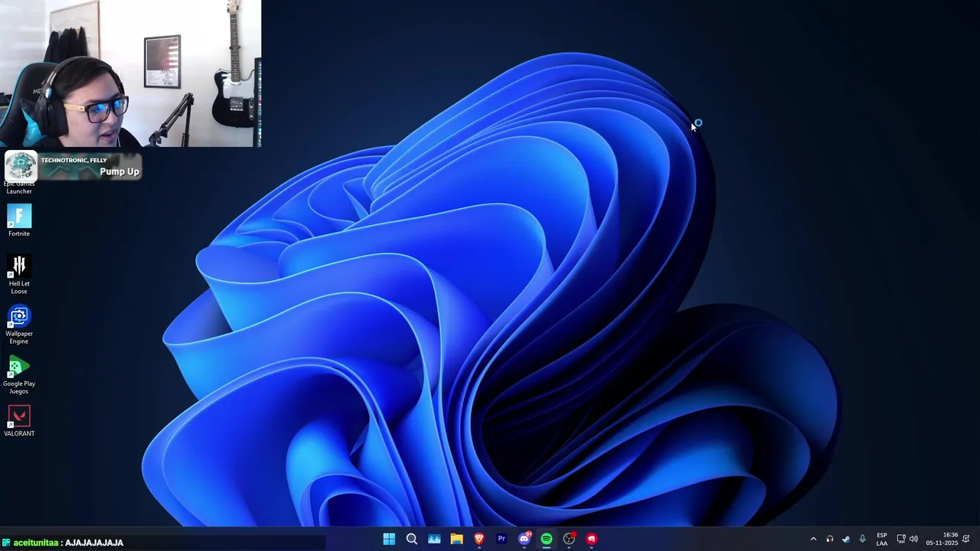Click the aceitunitaa chat message
This screenshot has height=551, width=980.
(x=63, y=543)
